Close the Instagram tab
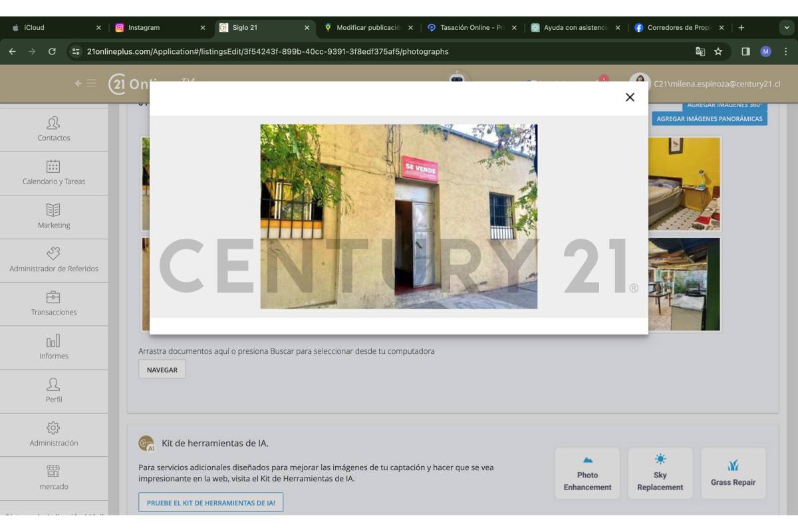The width and height of the screenshot is (798, 532). click(x=203, y=28)
